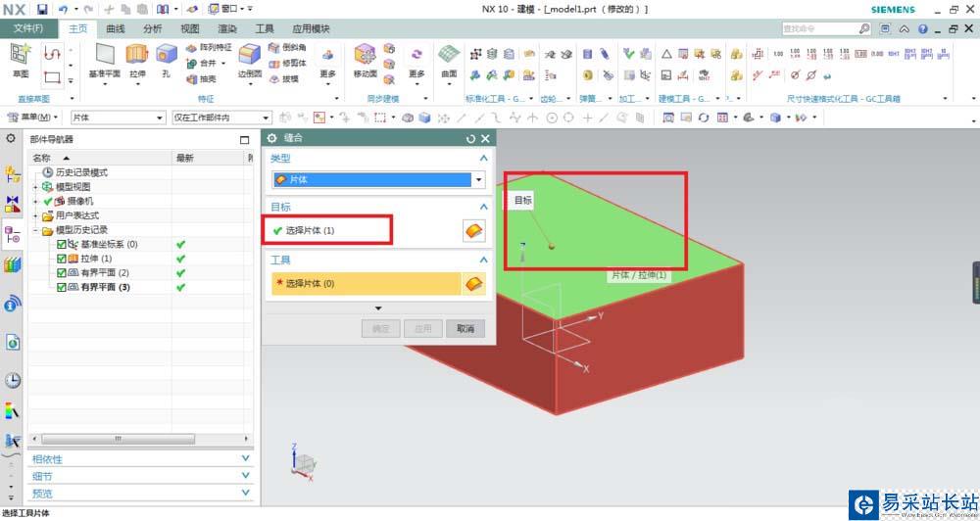The width and height of the screenshot is (980, 521).
Task: Click the Save icon in the title bar
Action: (x=42, y=10)
